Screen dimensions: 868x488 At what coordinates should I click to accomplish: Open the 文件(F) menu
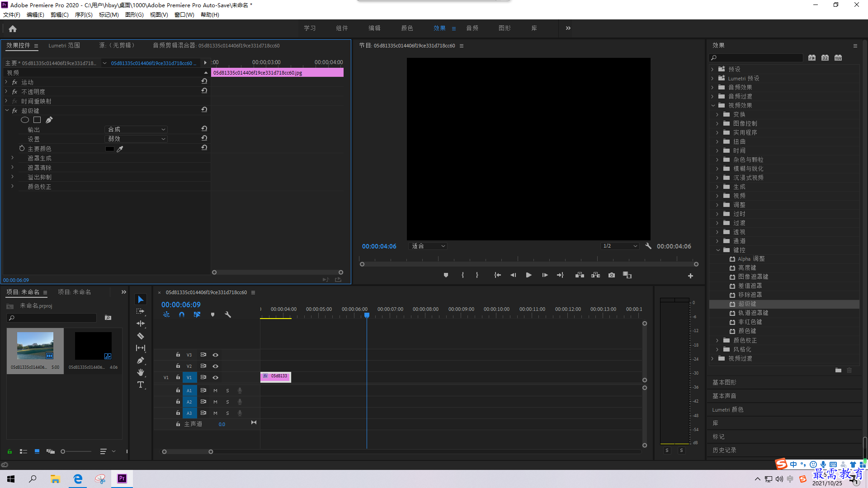point(12,15)
